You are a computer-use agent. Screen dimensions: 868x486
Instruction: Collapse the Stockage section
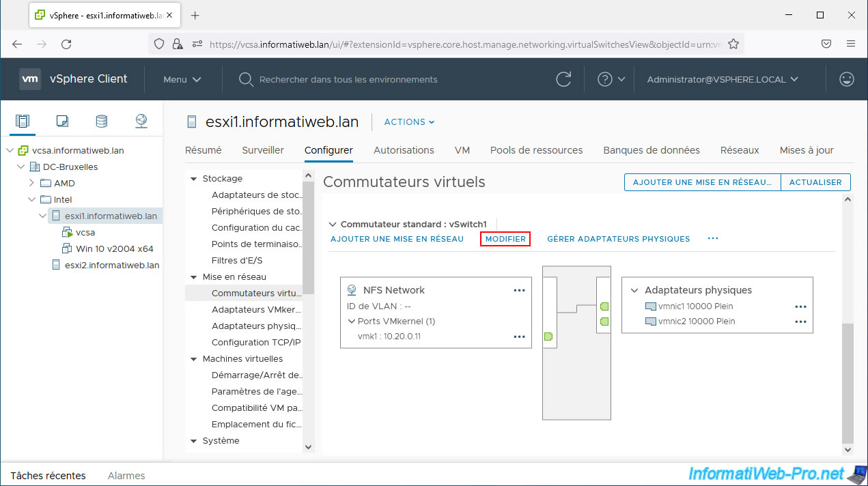(194, 179)
